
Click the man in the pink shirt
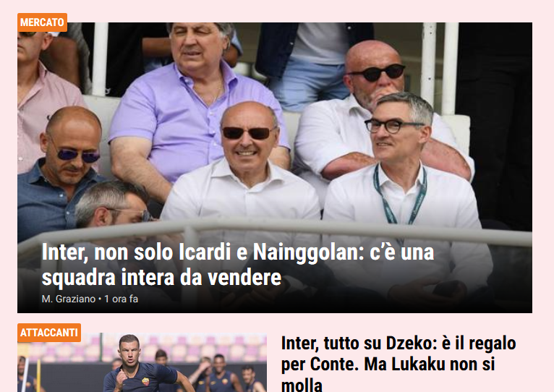(43, 106)
